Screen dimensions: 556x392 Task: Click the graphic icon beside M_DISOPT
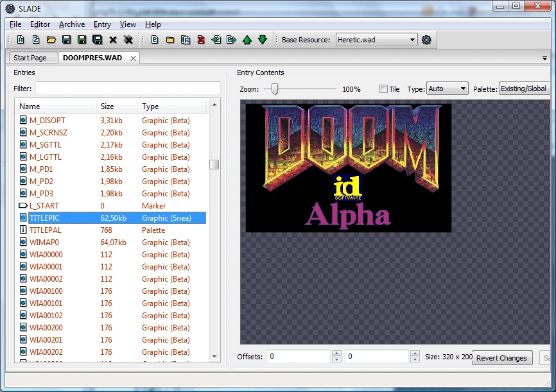23,120
